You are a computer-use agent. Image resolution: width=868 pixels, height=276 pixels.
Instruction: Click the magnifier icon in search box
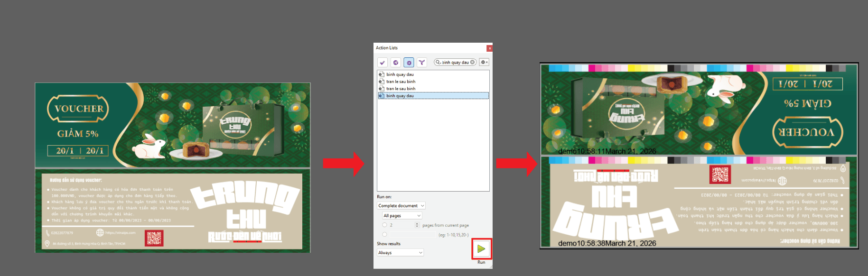tap(438, 62)
